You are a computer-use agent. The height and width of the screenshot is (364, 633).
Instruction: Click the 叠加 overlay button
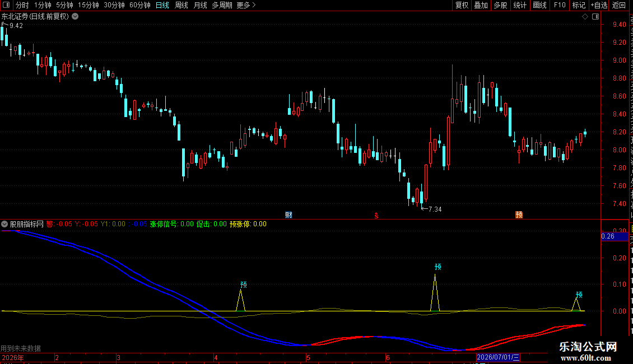coord(481,5)
